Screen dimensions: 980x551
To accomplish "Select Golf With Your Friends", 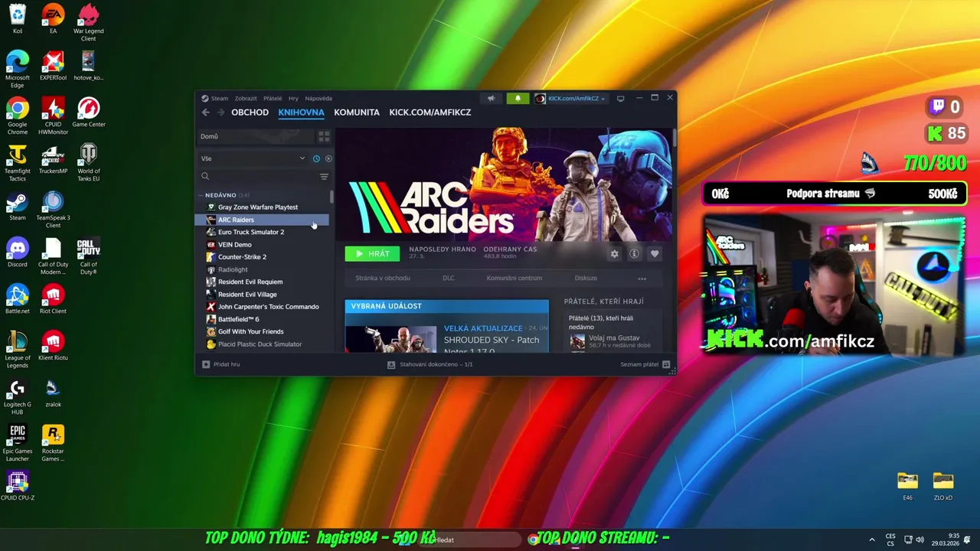I will point(263,331).
